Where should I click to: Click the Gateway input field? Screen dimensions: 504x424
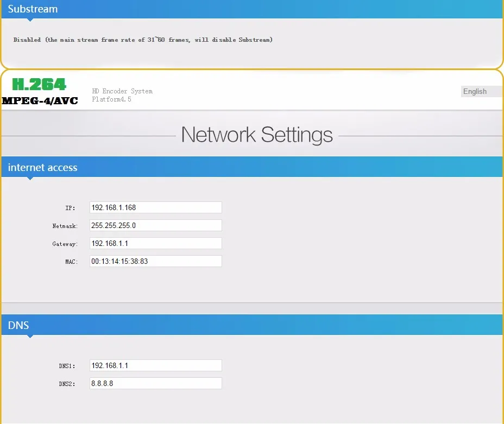(x=155, y=243)
